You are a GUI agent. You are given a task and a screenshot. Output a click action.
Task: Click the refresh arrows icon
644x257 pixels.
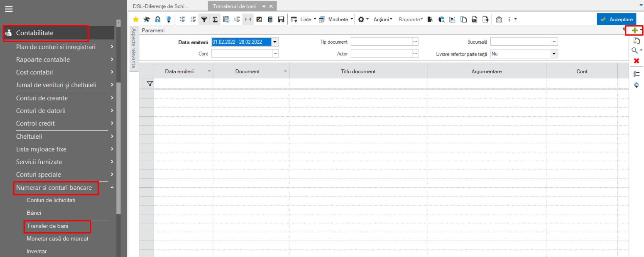click(x=636, y=85)
